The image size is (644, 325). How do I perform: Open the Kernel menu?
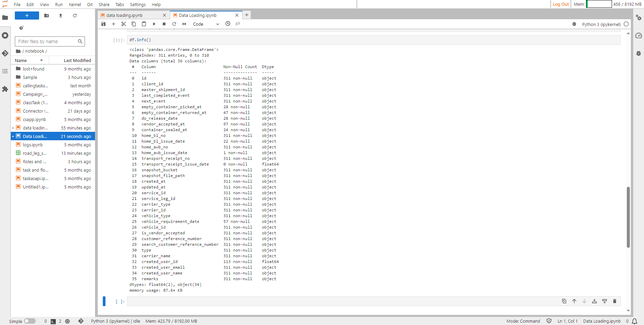[75, 4]
